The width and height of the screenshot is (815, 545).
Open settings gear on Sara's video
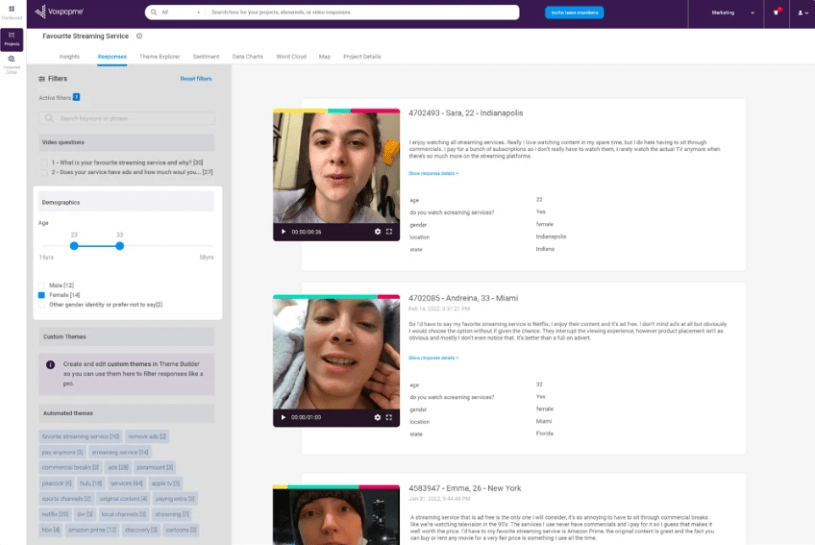[378, 232]
